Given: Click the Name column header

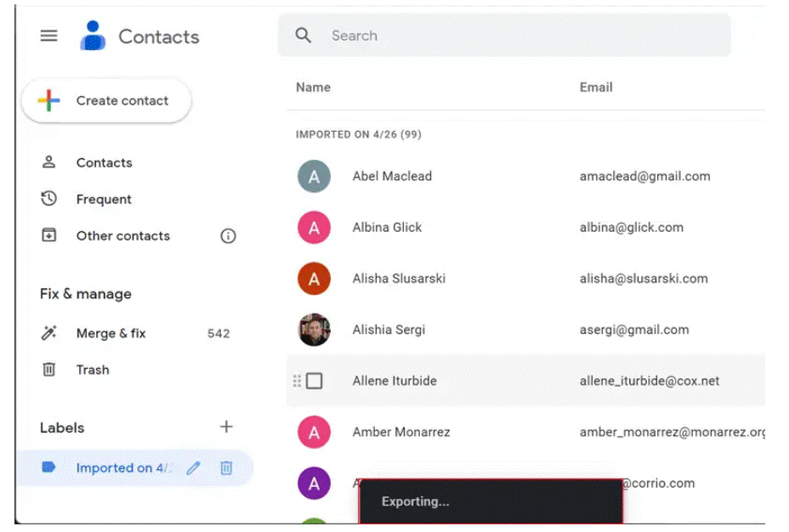Looking at the screenshot, I should (313, 88).
